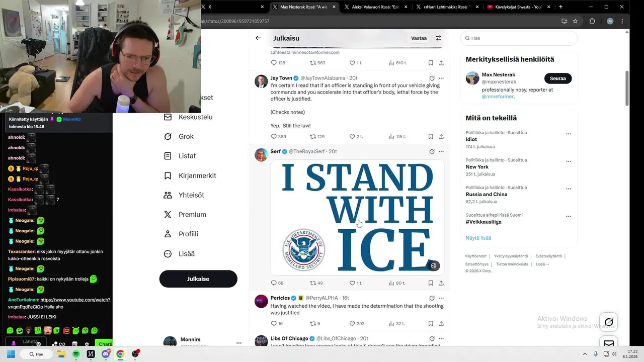This screenshot has height=362, width=644.
Task: Open Chrome extensions puzzle icon
Action: click(592, 21)
